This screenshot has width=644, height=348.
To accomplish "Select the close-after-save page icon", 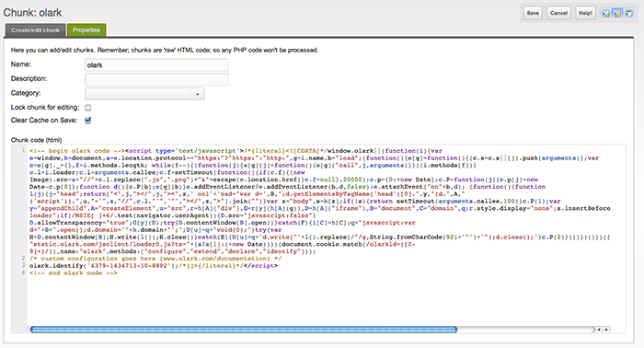I will point(628,13).
